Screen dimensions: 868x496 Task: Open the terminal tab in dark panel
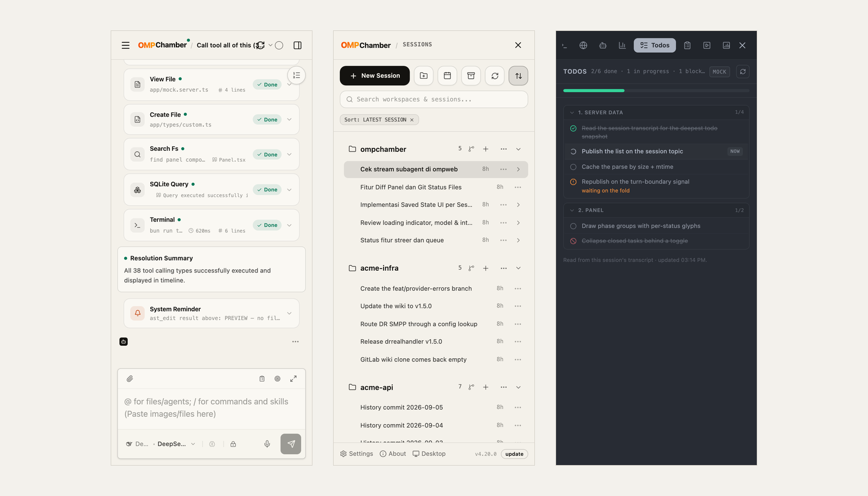coord(565,46)
